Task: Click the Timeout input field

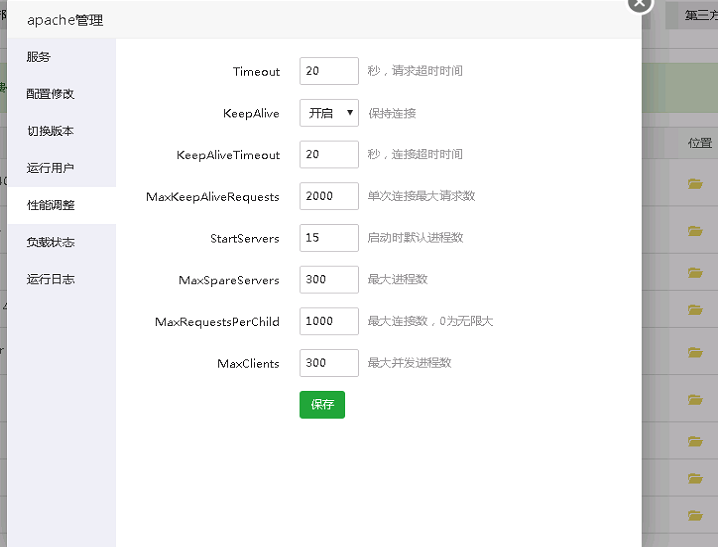Action: pos(329,71)
